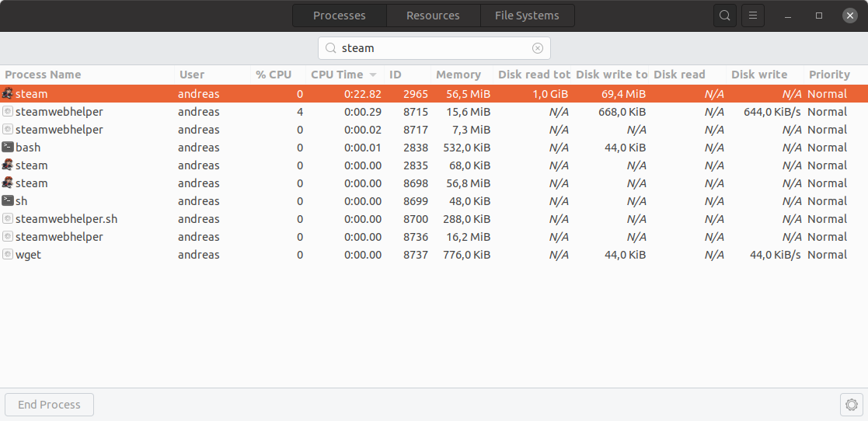Select steamwebhelper row using 4% CPU

(x=434, y=111)
